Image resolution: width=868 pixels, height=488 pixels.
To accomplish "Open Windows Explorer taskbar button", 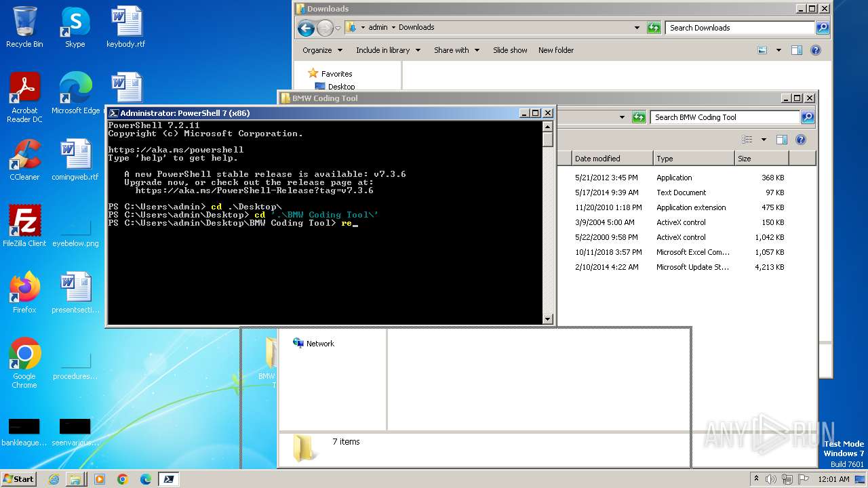I will (75, 479).
